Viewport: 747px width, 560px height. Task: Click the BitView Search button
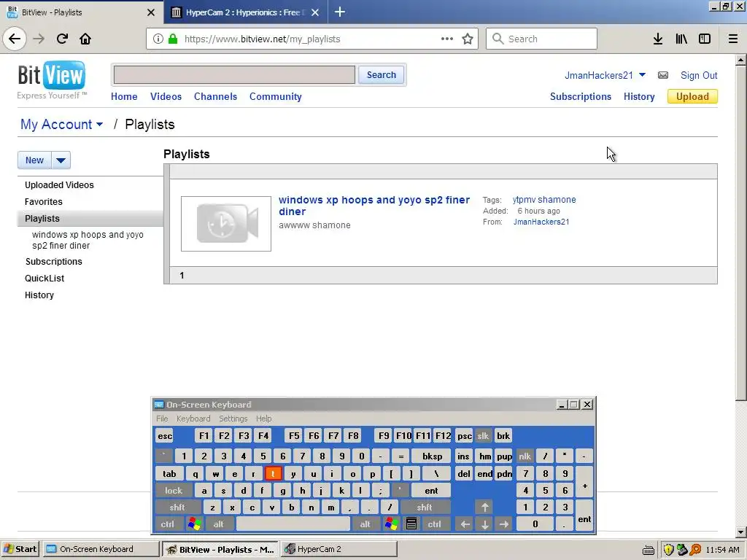tap(381, 75)
